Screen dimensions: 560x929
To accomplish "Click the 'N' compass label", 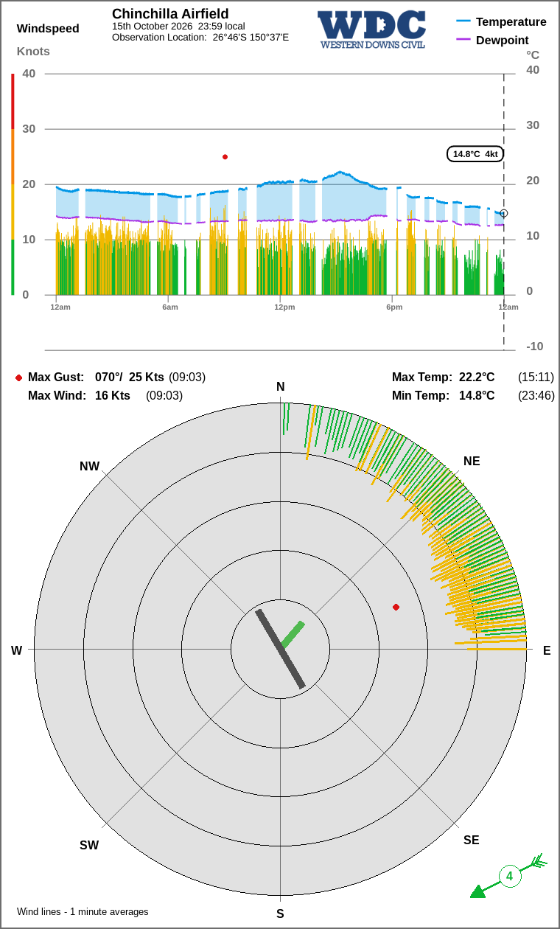I will pos(280,387).
